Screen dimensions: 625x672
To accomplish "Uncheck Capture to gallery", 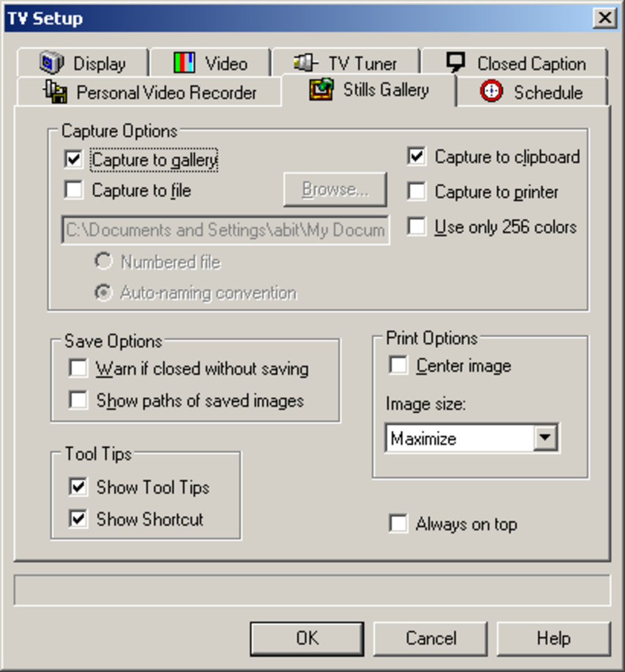I will 74,159.
